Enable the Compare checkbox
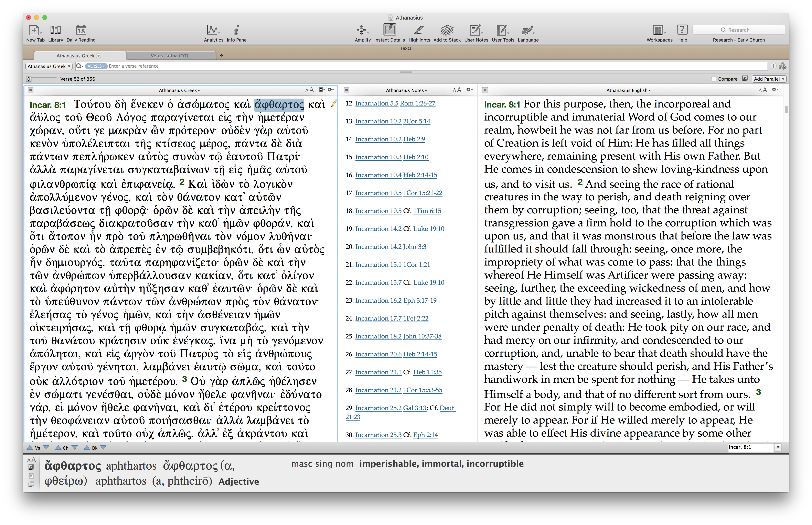The width and height of the screenshot is (812, 525). (x=713, y=79)
